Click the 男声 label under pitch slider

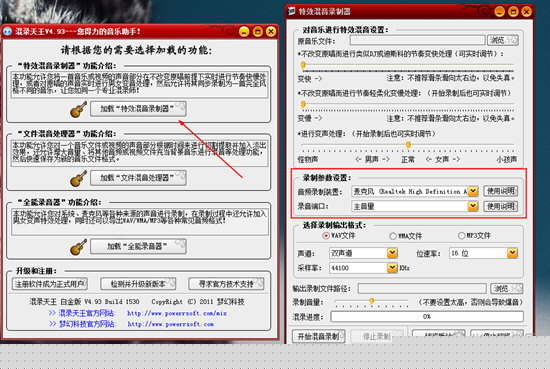tap(372, 160)
